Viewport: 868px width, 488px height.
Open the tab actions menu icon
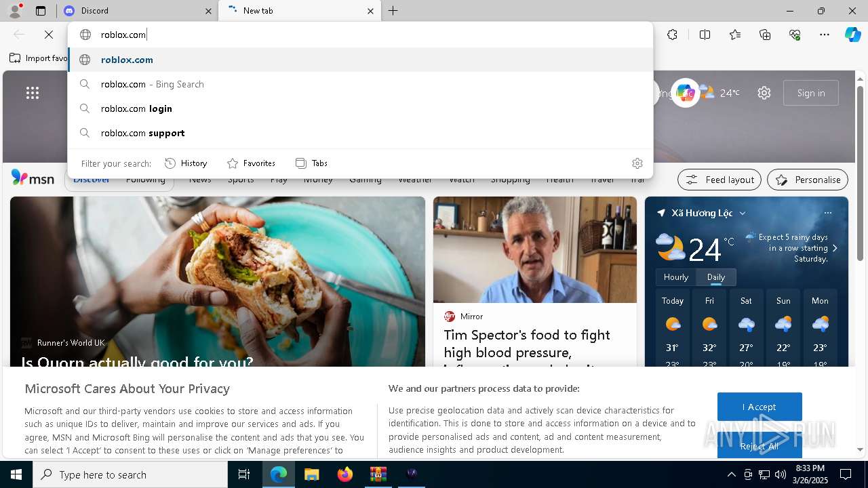(41, 11)
